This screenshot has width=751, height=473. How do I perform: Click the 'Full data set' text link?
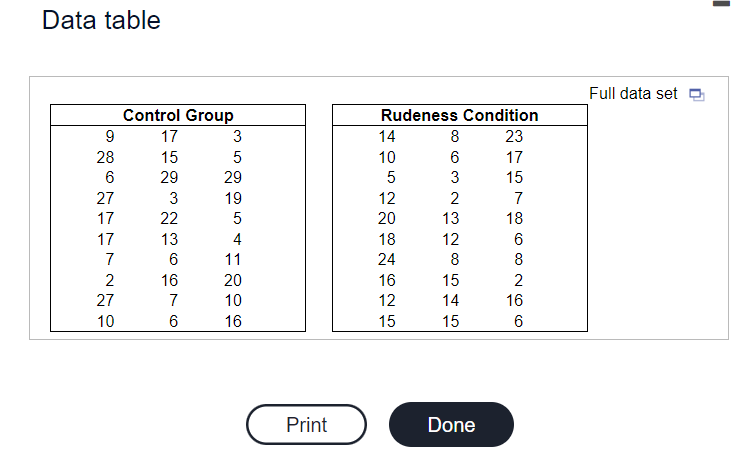(633, 93)
